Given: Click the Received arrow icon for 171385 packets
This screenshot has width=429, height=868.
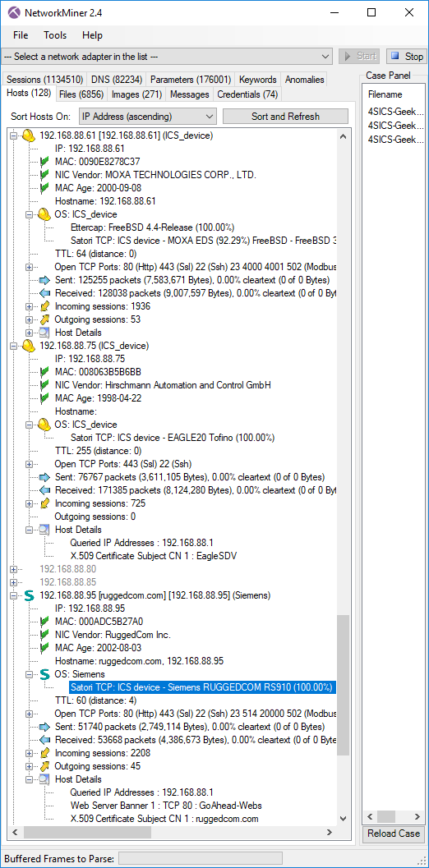Looking at the screenshot, I should tap(45, 490).
